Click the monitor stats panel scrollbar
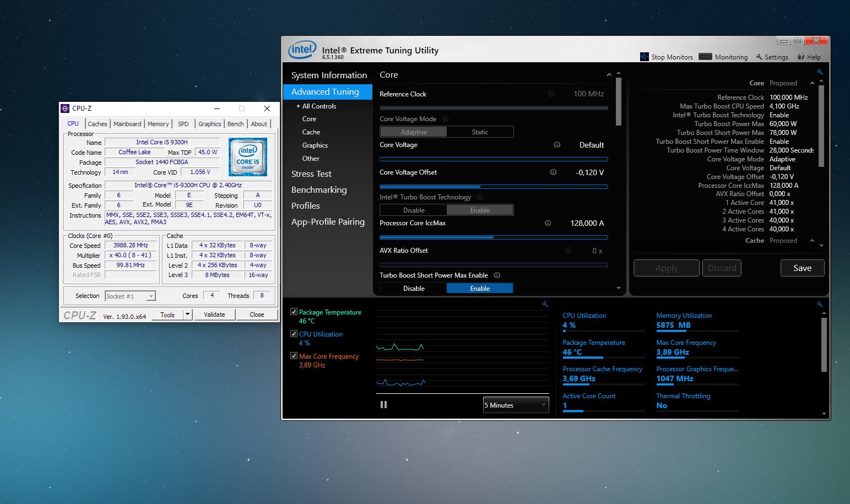Viewport: 850px width, 504px height. 824,345
